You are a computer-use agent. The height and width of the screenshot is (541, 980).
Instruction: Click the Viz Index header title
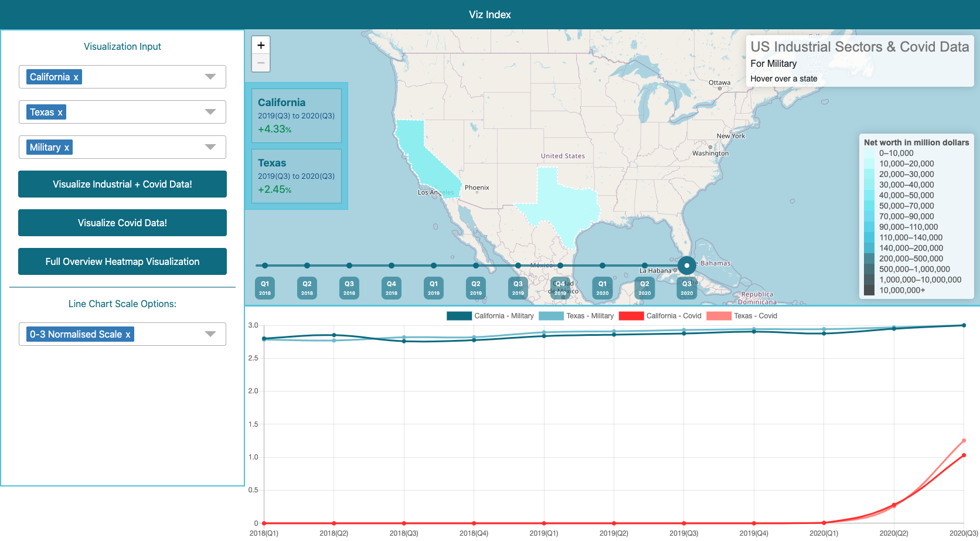tap(490, 15)
